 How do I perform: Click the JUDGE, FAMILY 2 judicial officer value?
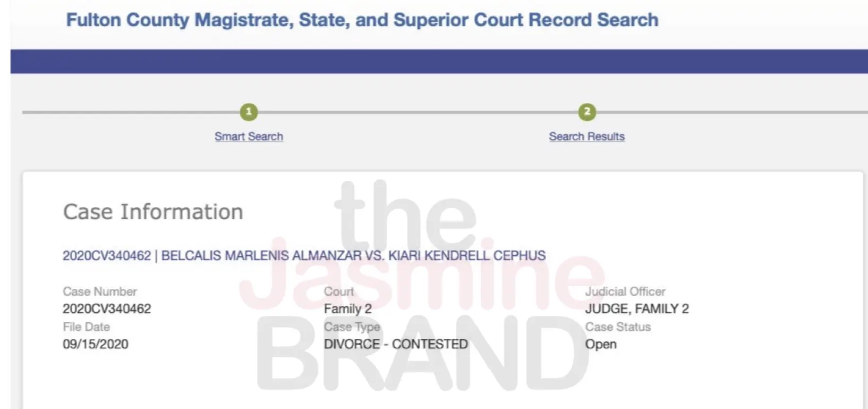click(636, 309)
